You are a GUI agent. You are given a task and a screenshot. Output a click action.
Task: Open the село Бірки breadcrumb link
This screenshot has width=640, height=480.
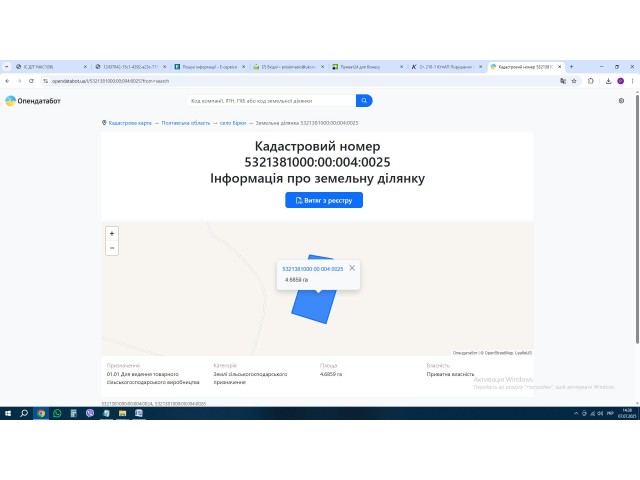click(x=233, y=123)
